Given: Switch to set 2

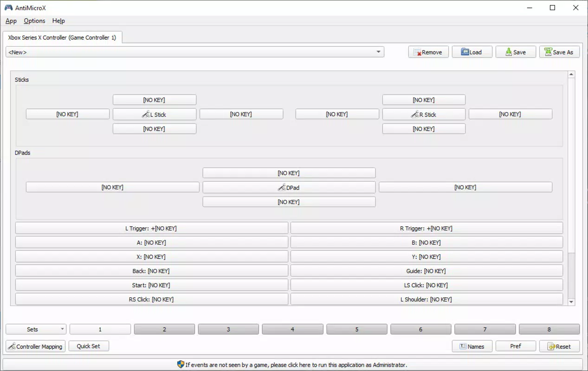Looking at the screenshot, I should coord(164,329).
